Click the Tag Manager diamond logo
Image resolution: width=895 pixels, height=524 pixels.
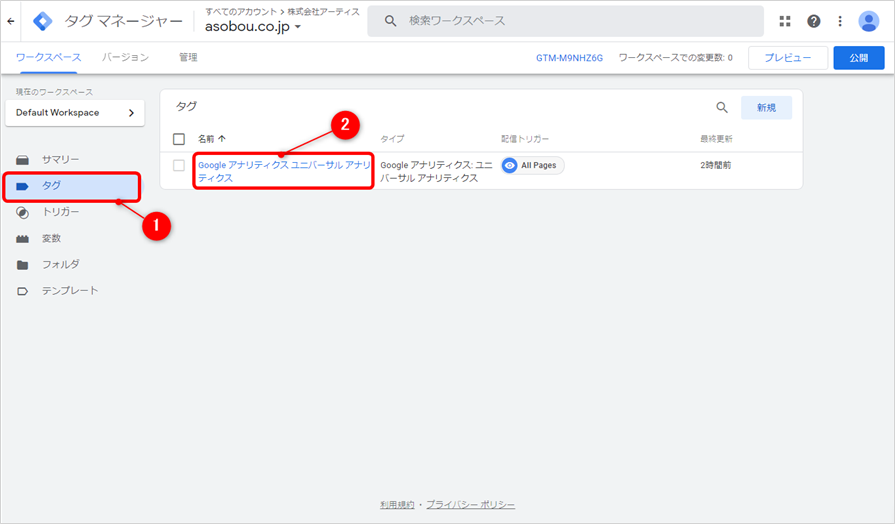click(43, 21)
